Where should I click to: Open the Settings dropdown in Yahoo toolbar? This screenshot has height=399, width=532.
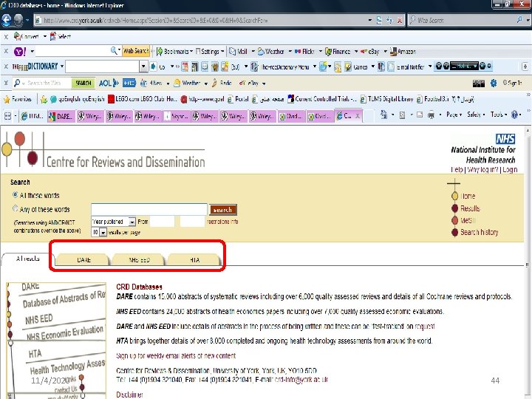pos(210,51)
